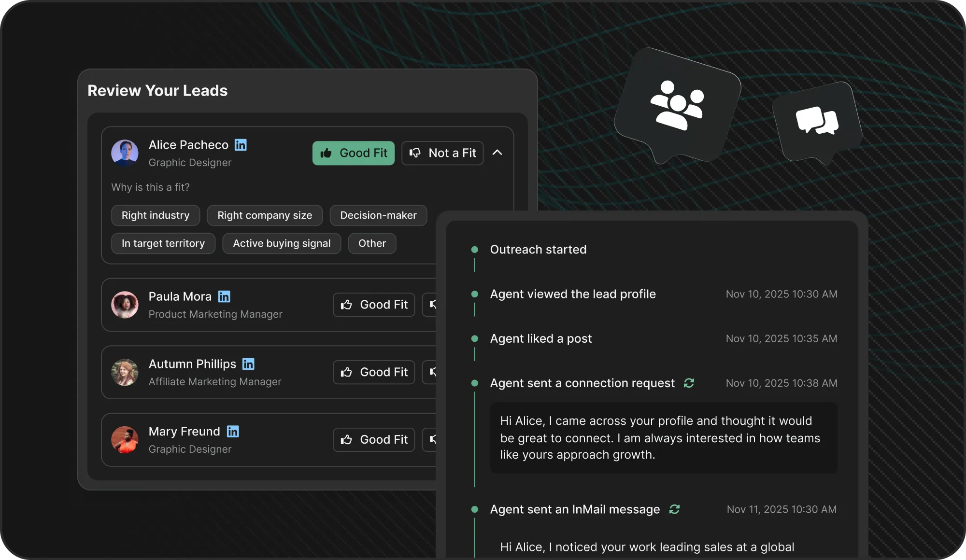This screenshot has height=560, width=966.
Task: Click the Outreach started timeline entry
Action: pyautogui.click(x=538, y=250)
